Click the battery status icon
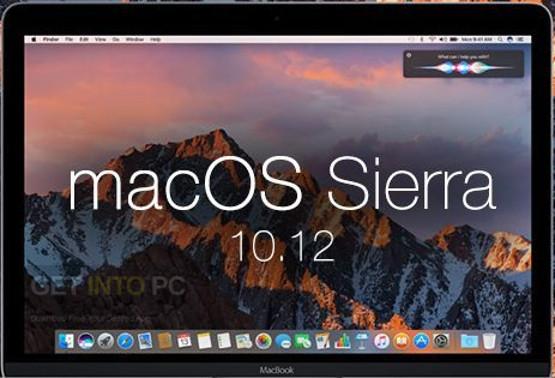Screen dimensions: 555x378 [x=453, y=40]
